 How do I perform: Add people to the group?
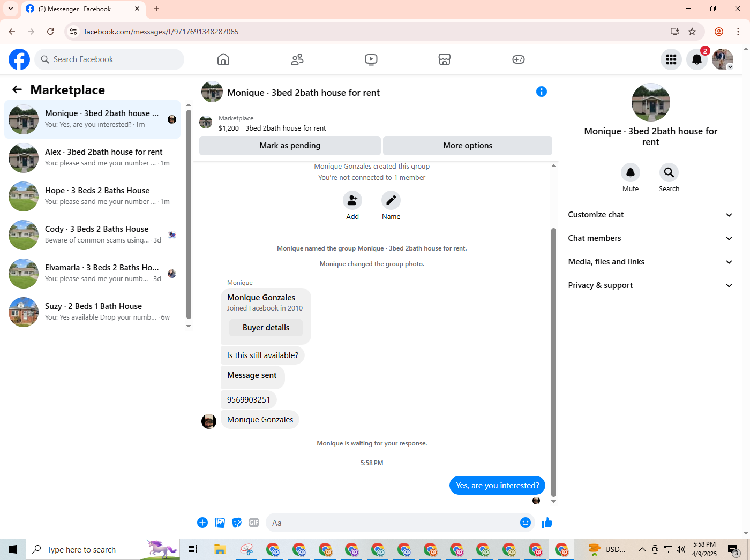[x=352, y=200]
